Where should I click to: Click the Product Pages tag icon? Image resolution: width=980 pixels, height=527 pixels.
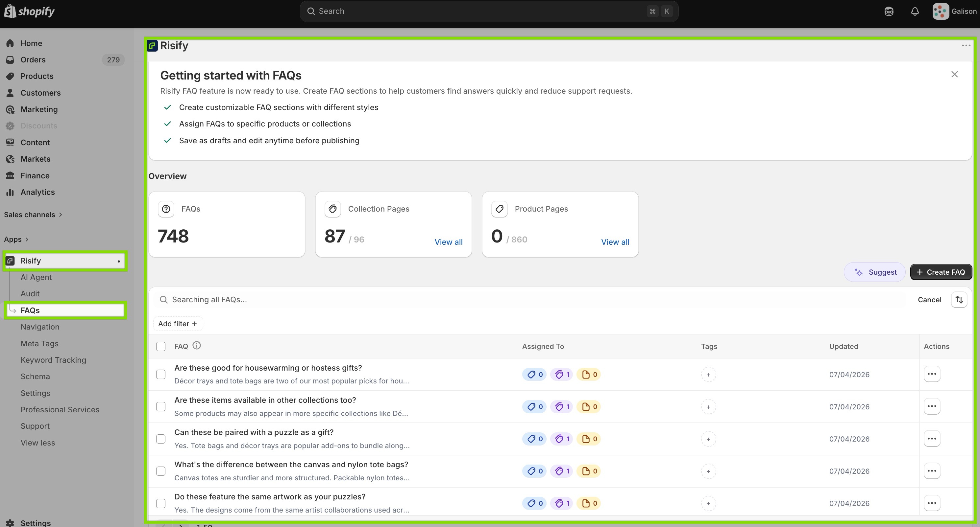point(499,209)
